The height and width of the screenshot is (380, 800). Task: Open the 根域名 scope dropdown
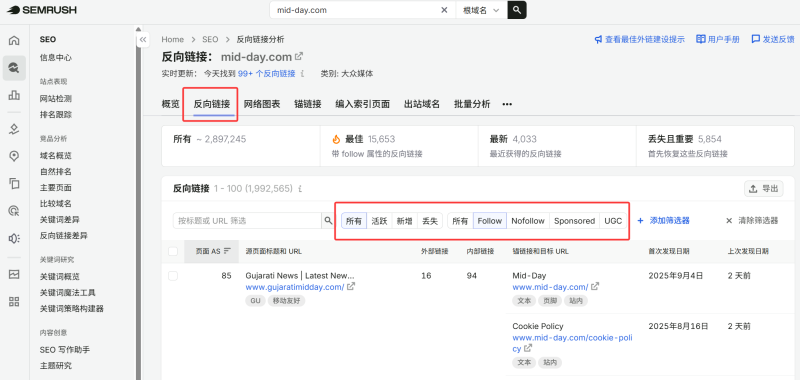pyautogui.click(x=481, y=10)
